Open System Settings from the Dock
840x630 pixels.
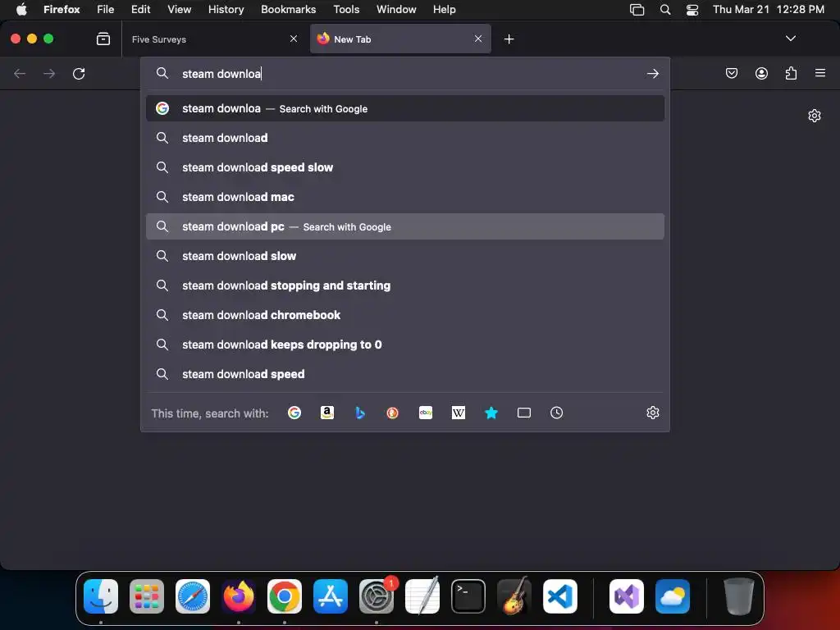coord(376,596)
